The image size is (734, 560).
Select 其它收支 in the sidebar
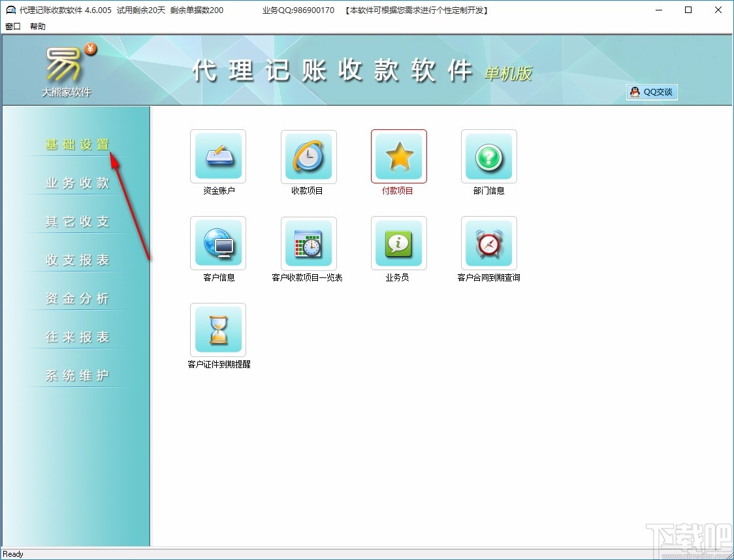(x=77, y=221)
